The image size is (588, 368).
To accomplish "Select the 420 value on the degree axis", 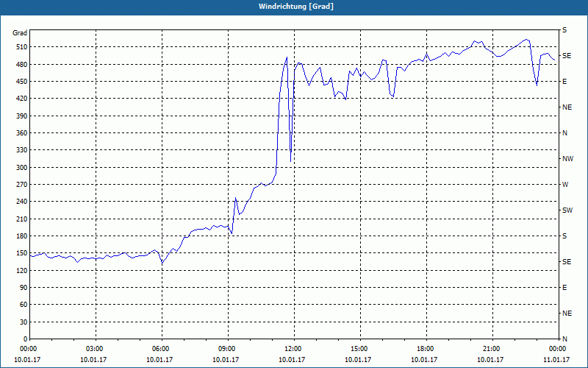I will pyautogui.click(x=21, y=99).
